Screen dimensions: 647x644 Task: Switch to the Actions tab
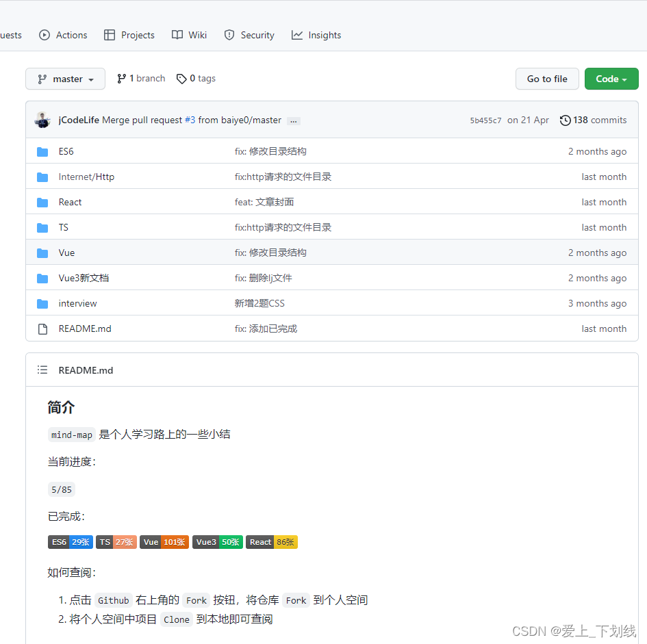[x=62, y=35]
